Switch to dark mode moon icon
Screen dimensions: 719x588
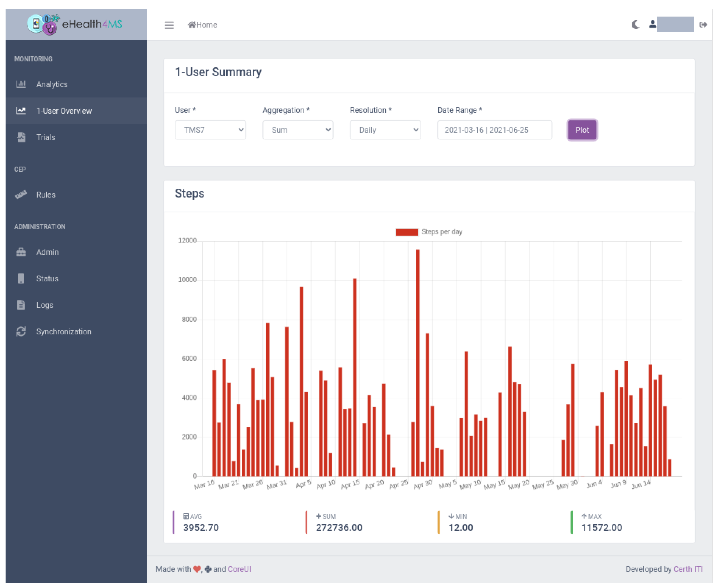point(635,25)
